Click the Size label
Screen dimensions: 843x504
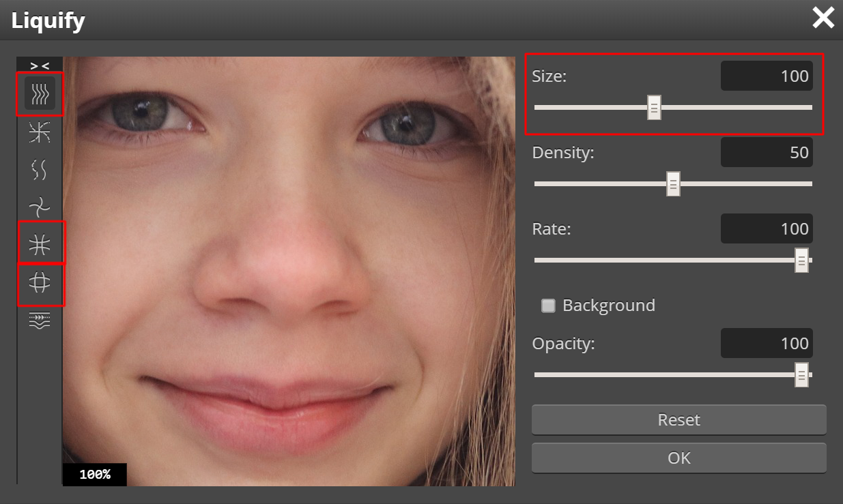(x=549, y=76)
